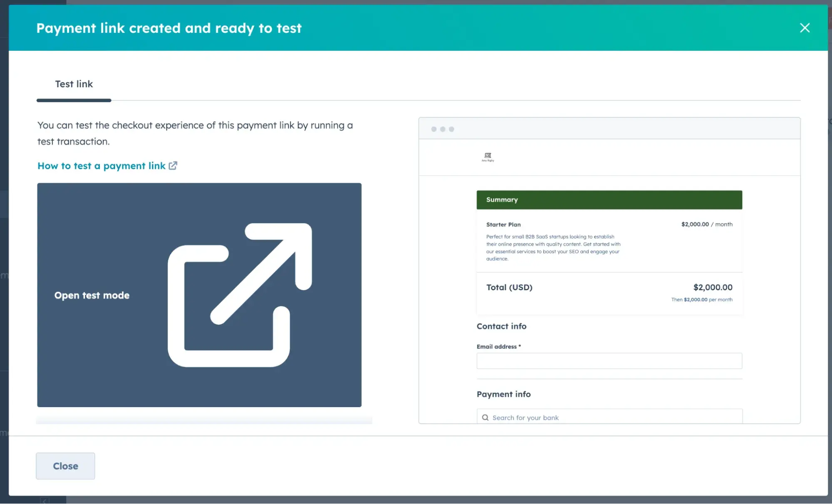Screen dimensions: 832x504
Task: Click company logo in checkout preview
Action: click(x=488, y=157)
